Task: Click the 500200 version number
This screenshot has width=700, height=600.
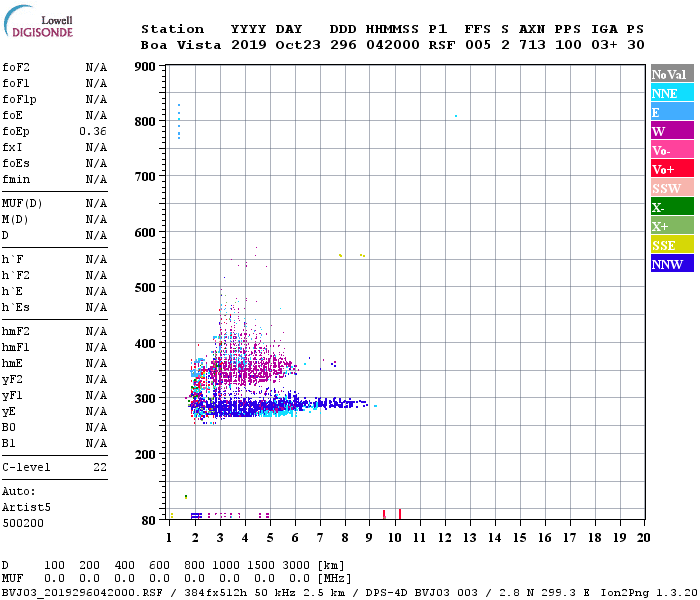Action: point(23,523)
